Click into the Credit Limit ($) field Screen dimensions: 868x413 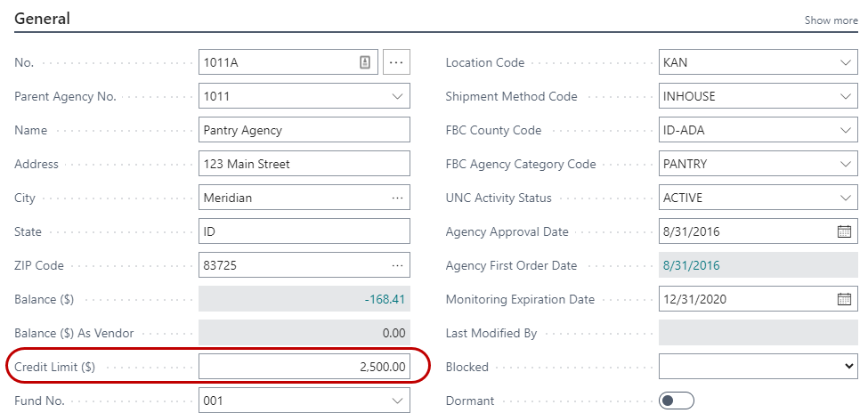pyautogui.click(x=304, y=367)
